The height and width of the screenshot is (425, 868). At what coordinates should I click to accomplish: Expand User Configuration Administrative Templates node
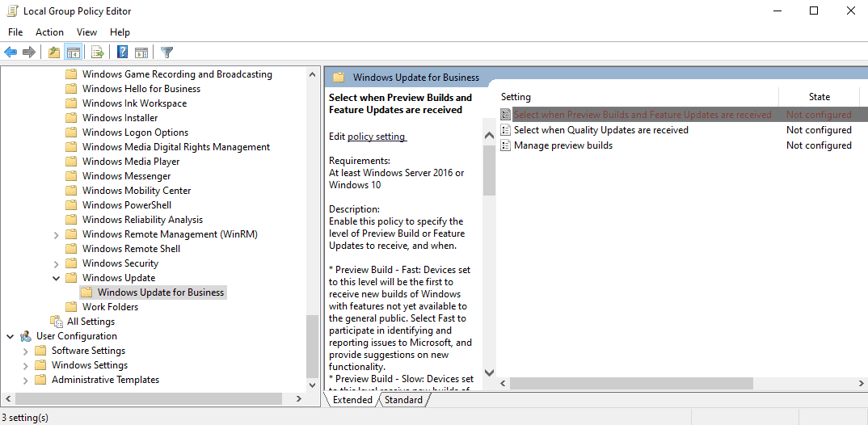25,381
